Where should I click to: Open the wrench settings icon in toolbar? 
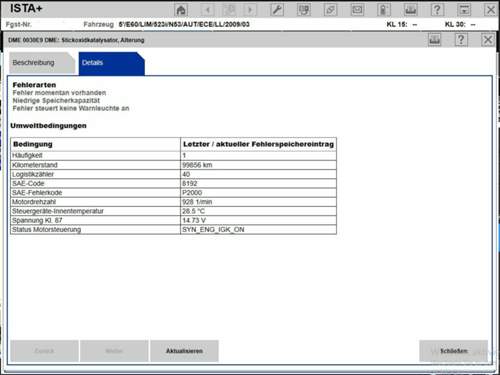tap(277, 10)
